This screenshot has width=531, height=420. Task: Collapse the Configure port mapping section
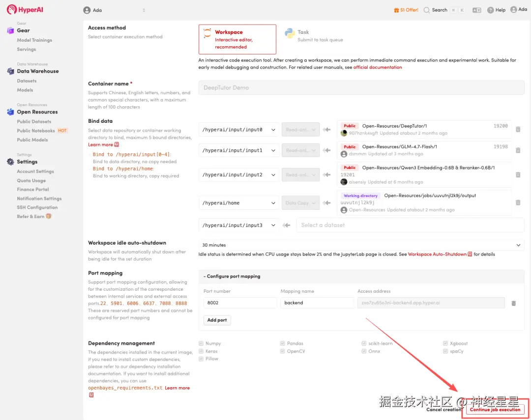(x=232, y=276)
